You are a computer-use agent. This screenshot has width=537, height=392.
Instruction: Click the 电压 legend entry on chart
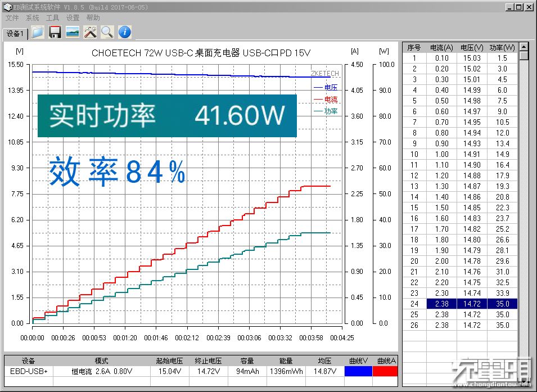pos(326,88)
